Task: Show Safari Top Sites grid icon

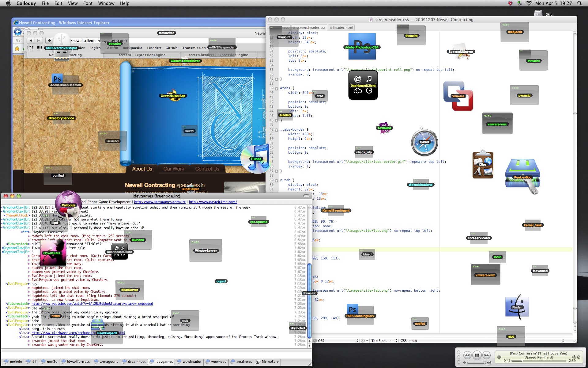Action: 39,48
